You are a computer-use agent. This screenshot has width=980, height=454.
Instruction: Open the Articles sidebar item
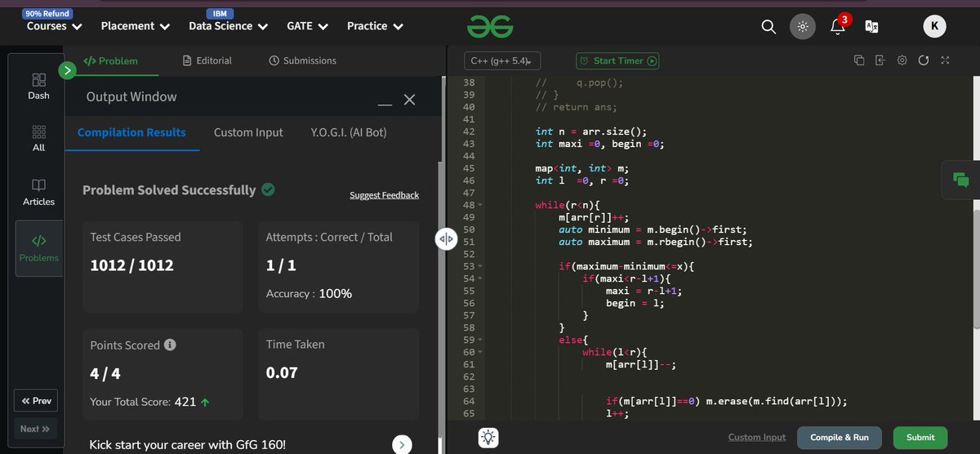tap(38, 192)
